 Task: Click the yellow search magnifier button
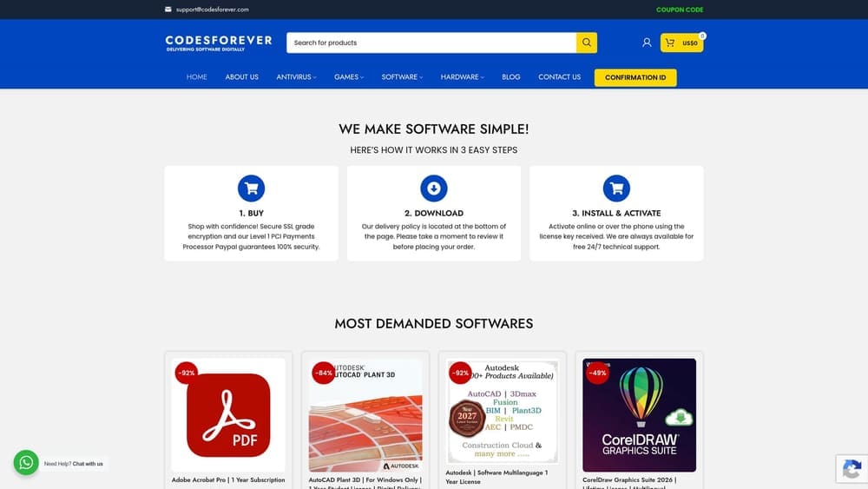[x=586, y=43]
